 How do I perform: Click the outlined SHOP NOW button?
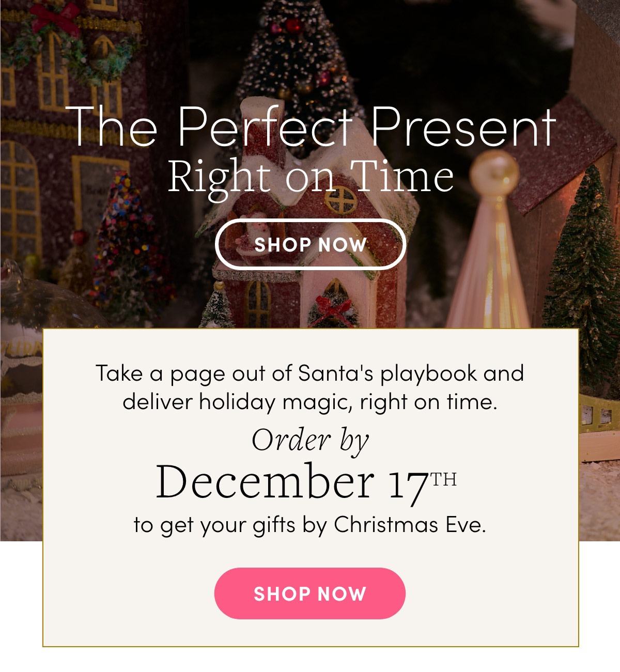[309, 244]
